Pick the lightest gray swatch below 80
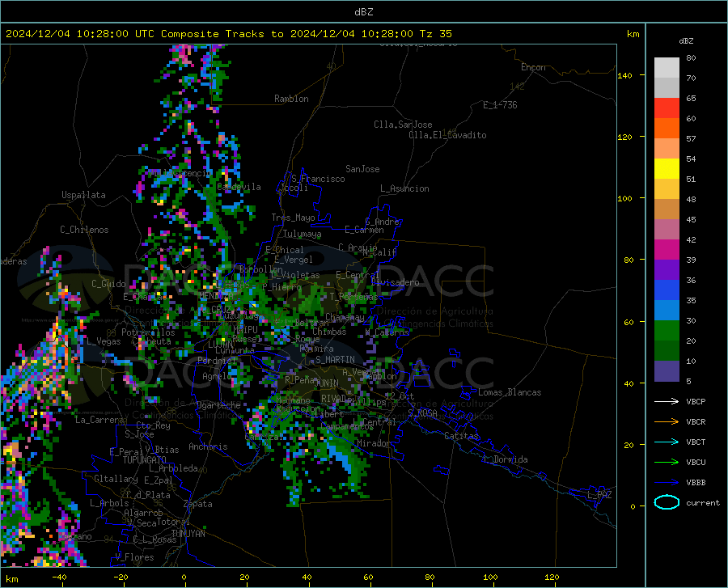 coord(667,68)
